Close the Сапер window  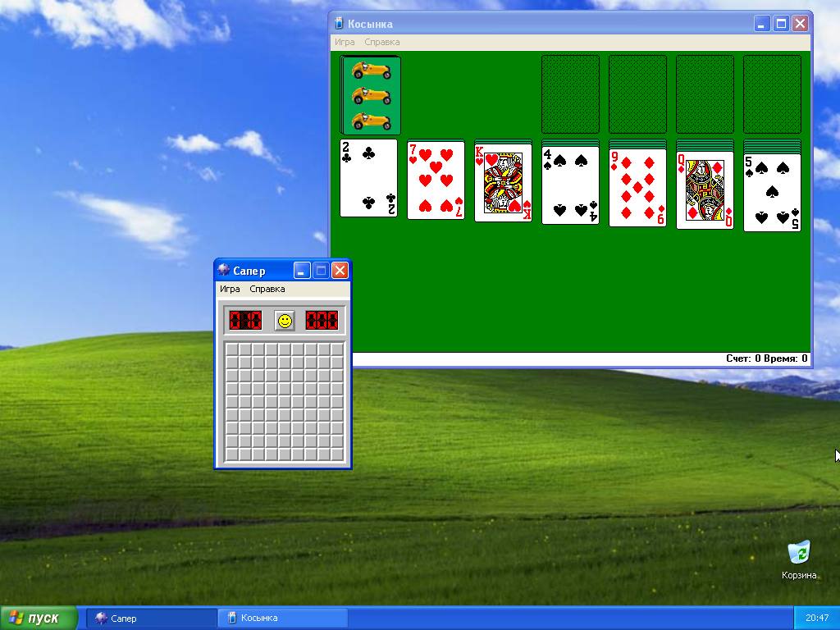click(340, 271)
